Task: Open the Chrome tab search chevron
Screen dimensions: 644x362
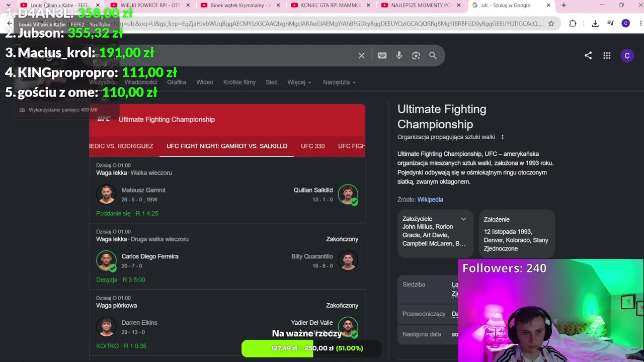Action: (x=9, y=5)
